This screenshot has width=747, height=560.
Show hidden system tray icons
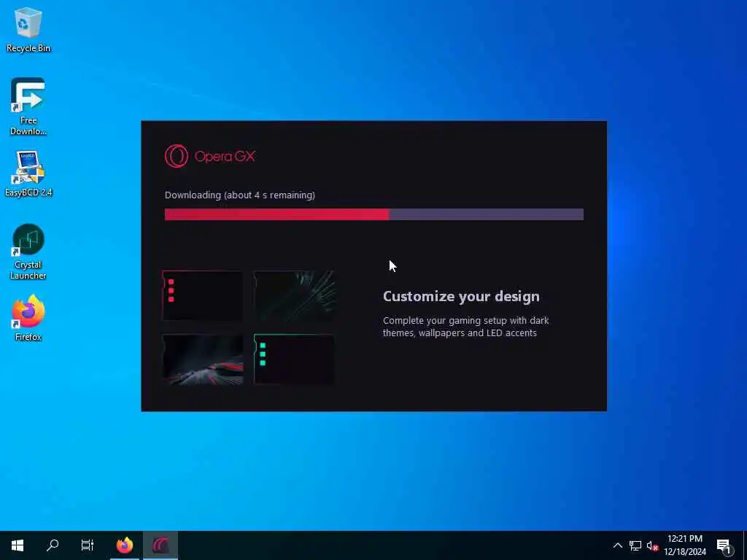617,545
